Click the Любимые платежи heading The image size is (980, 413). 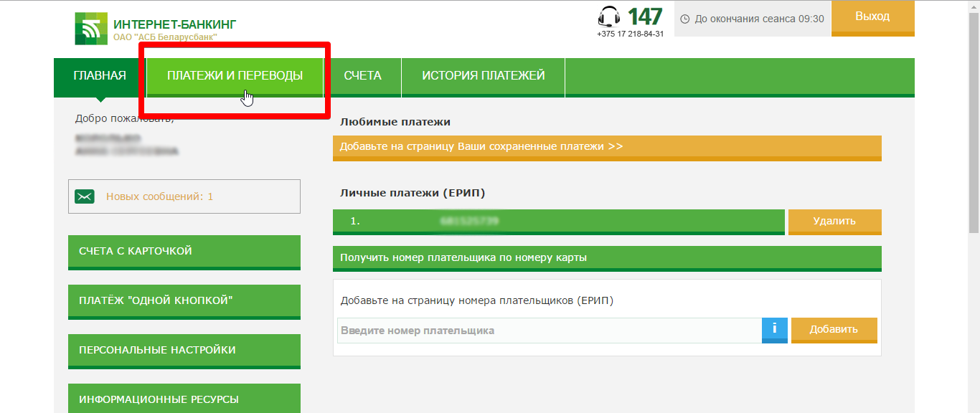click(395, 122)
